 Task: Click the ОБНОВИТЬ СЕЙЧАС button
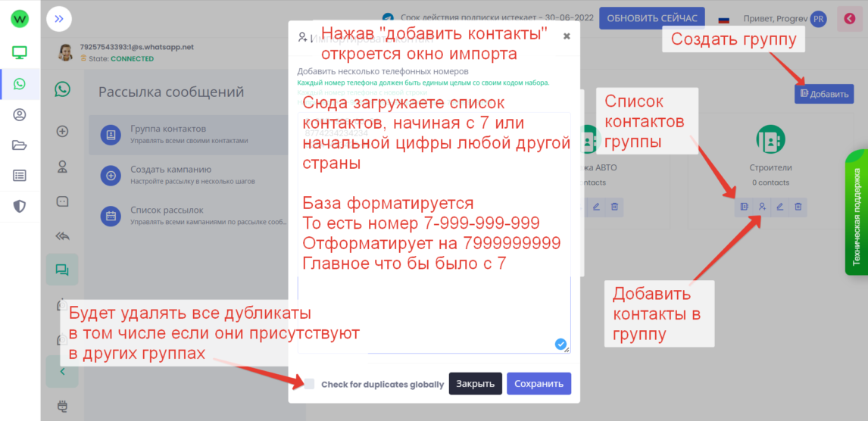(652, 19)
